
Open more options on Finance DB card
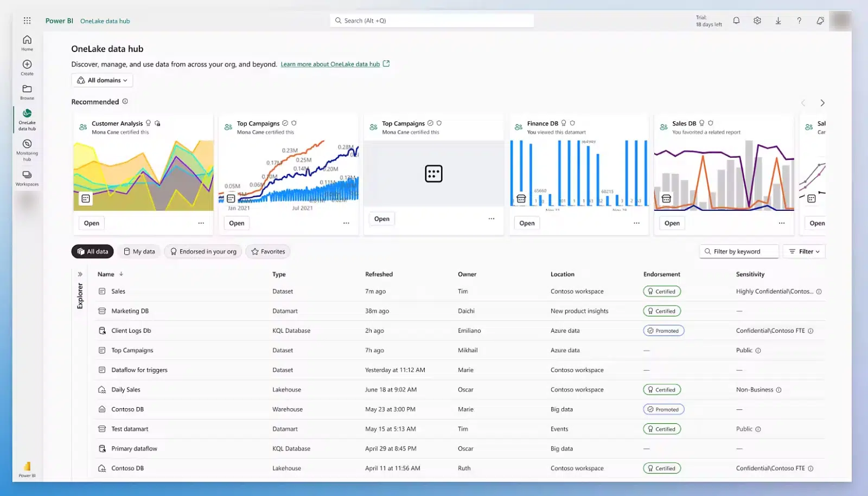click(636, 223)
